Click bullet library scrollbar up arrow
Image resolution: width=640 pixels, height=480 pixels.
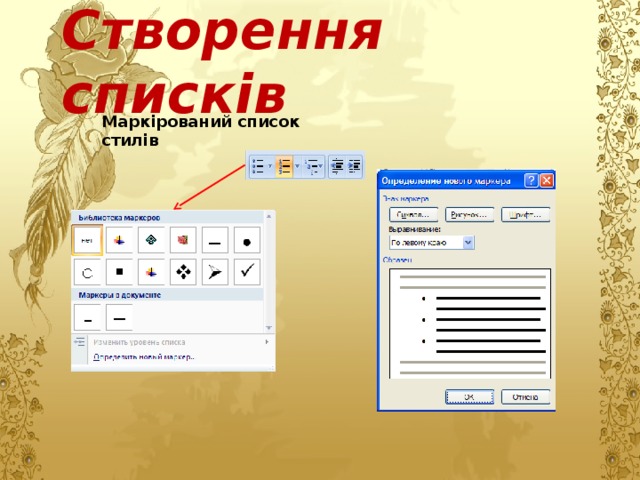pos(269,216)
